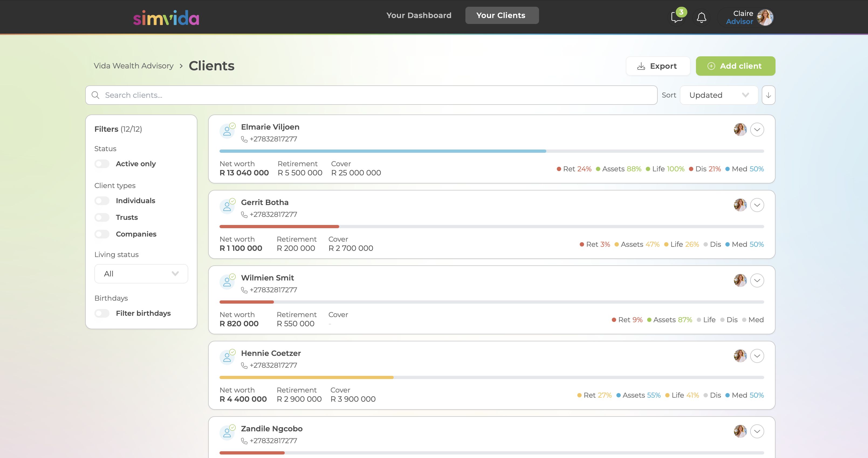
Task: Click the plus icon in Add client button
Action: tap(711, 66)
